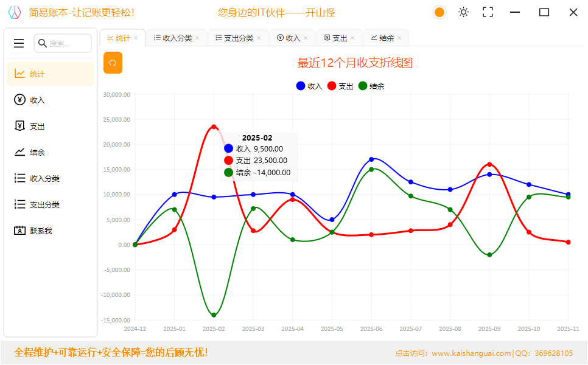Toggle light/dark mode sun icon
Image resolution: width=588 pixels, height=365 pixels.
coord(463,12)
